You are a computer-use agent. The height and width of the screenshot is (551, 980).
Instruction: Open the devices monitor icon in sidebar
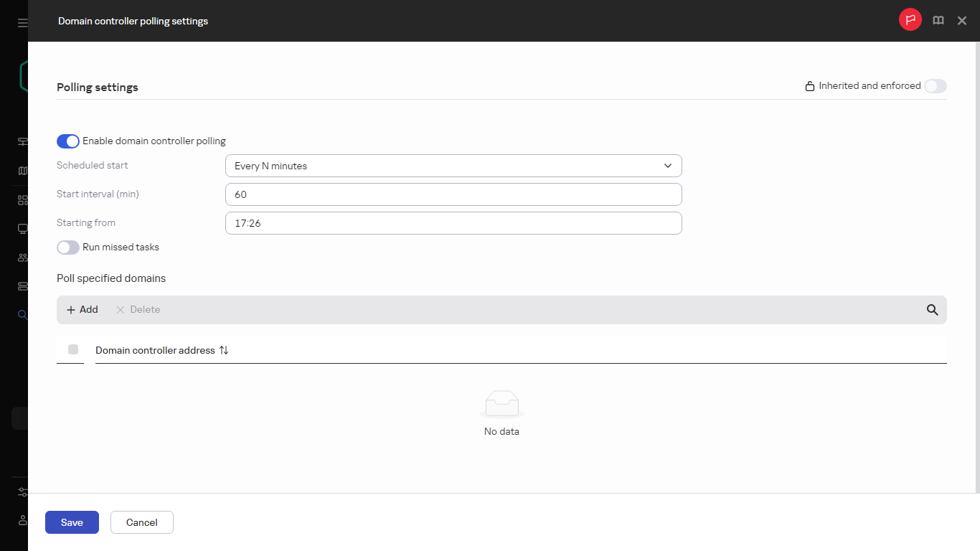pyautogui.click(x=22, y=228)
